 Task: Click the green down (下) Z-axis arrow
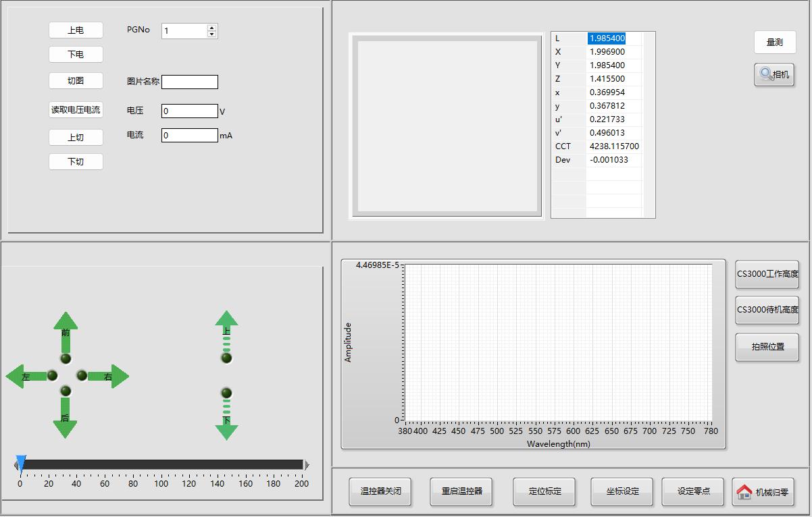tap(226, 429)
